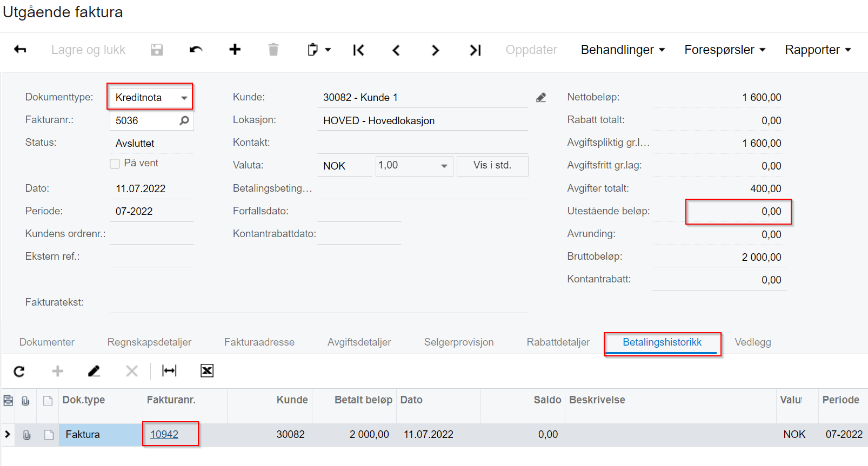
Task: Go back using the left arrow icon
Action: tap(20, 50)
